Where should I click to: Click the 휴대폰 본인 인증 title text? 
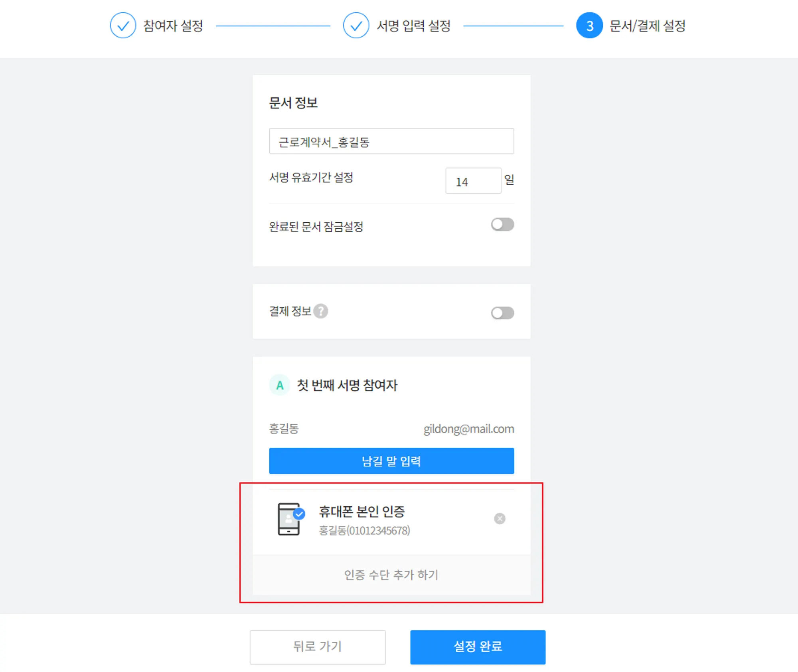(361, 512)
